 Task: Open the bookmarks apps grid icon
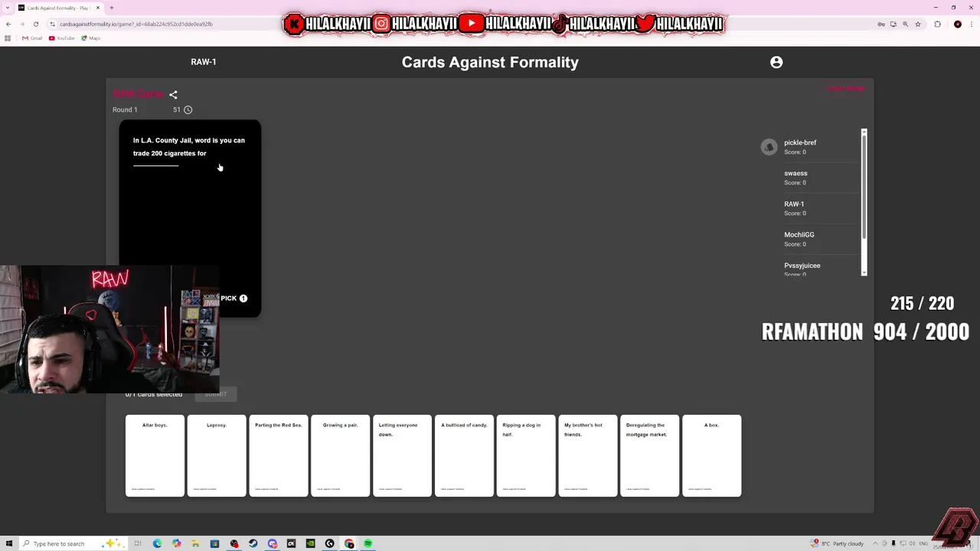(x=8, y=38)
